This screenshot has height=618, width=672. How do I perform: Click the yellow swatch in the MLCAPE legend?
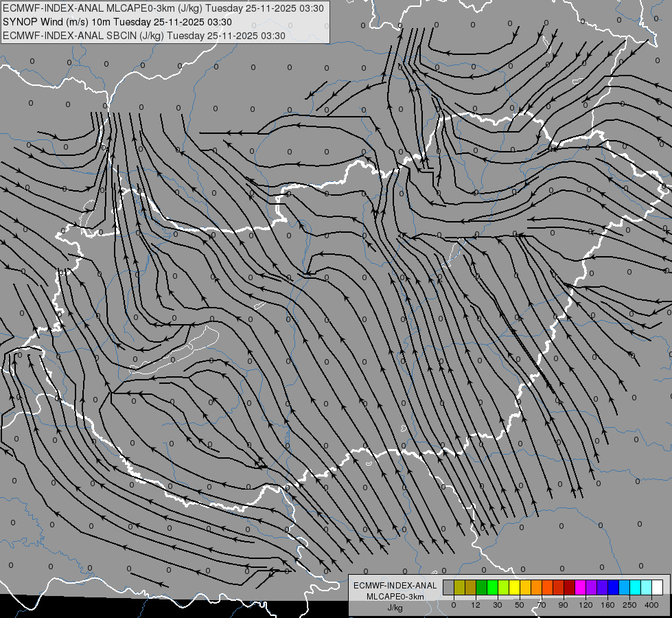click(514, 587)
